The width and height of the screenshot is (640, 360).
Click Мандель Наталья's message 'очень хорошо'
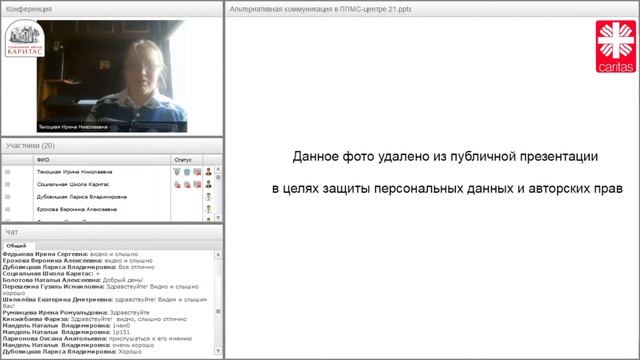[78, 345]
